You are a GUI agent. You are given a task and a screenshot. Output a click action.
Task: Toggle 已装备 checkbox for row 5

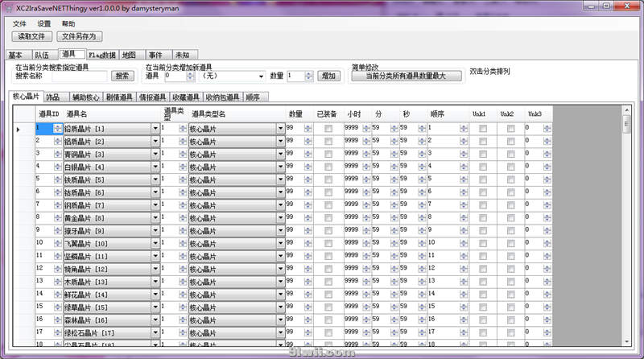coord(328,179)
